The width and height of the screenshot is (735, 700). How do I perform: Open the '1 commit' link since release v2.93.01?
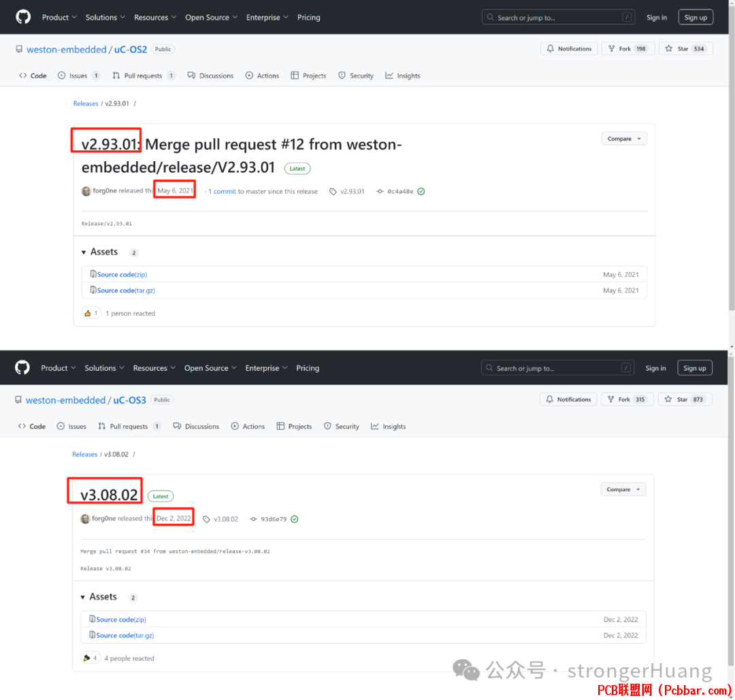pyautogui.click(x=222, y=191)
